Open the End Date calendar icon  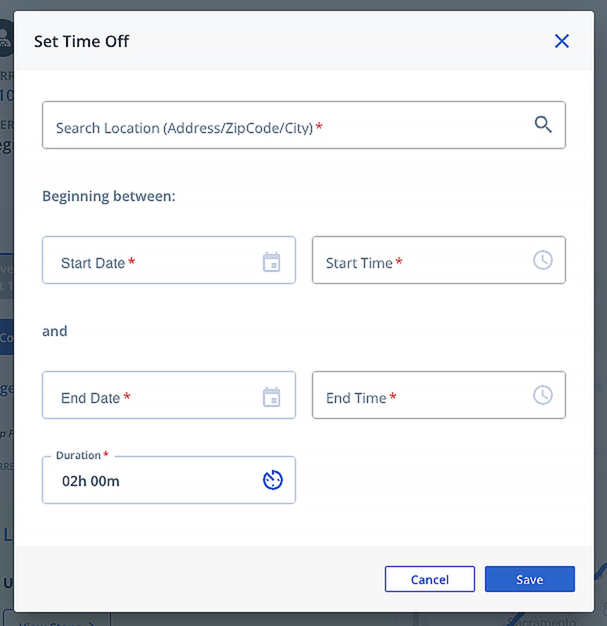pos(272,397)
